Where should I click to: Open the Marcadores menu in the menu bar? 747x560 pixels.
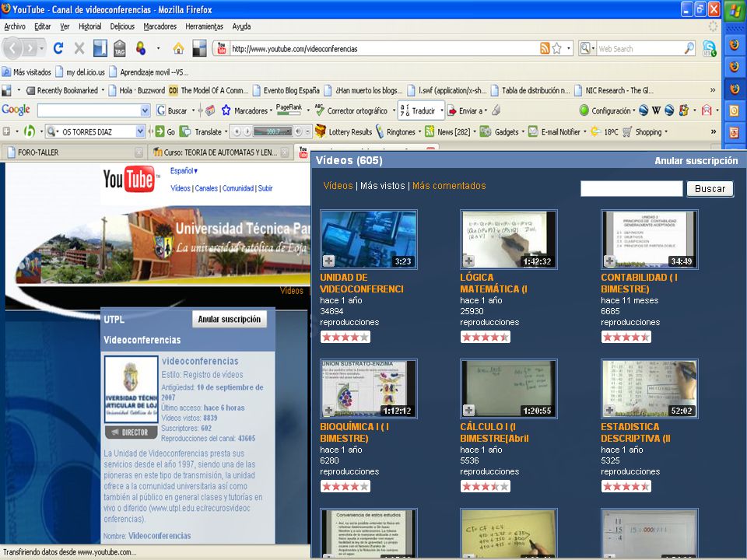tap(160, 26)
